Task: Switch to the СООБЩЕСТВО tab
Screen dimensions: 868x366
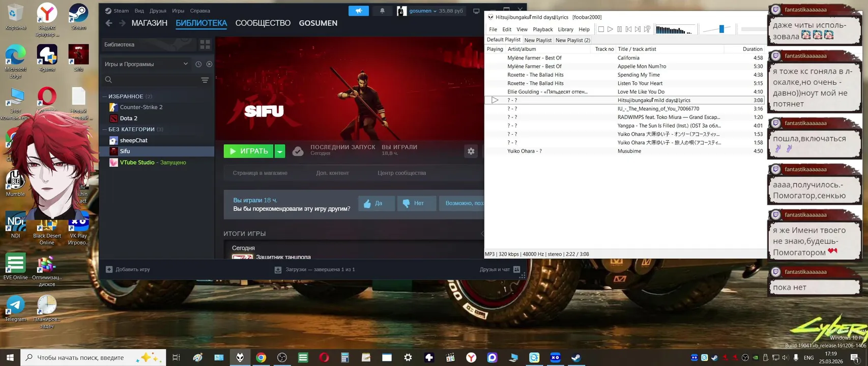Action: pos(263,23)
